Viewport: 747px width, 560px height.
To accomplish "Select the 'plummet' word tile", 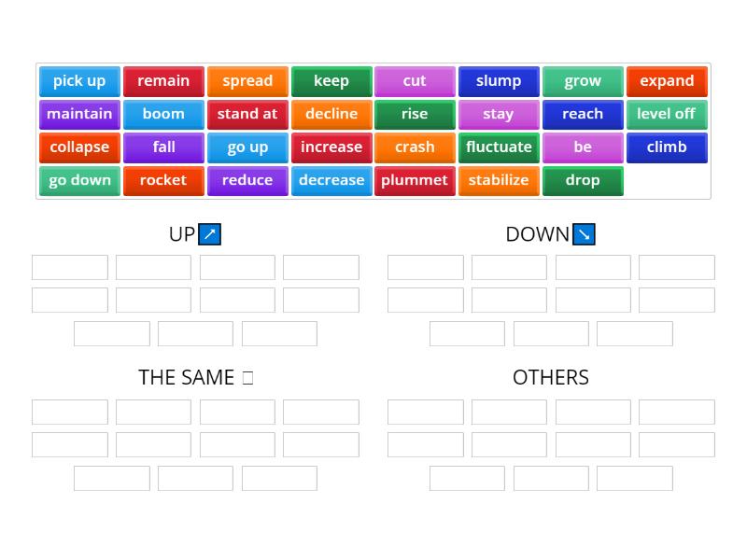I will click(x=415, y=180).
